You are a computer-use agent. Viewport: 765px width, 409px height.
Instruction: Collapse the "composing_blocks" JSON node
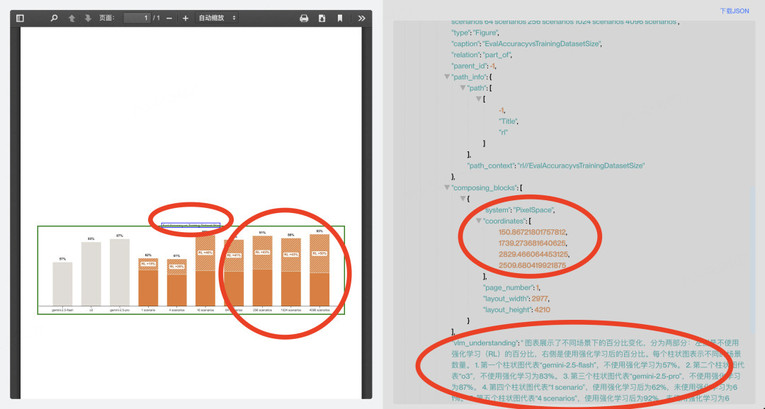pyautogui.click(x=447, y=187)
